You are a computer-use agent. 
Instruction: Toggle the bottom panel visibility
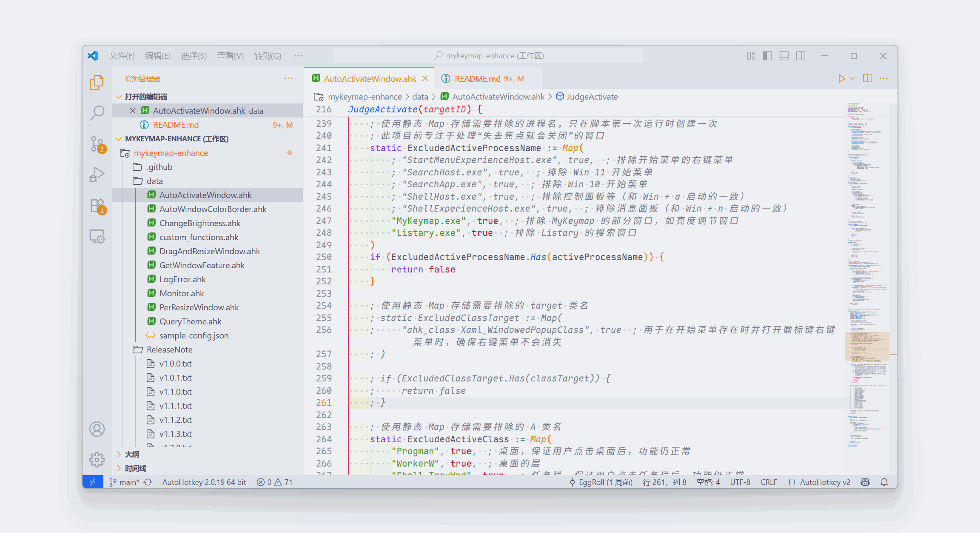coord(784,56)
